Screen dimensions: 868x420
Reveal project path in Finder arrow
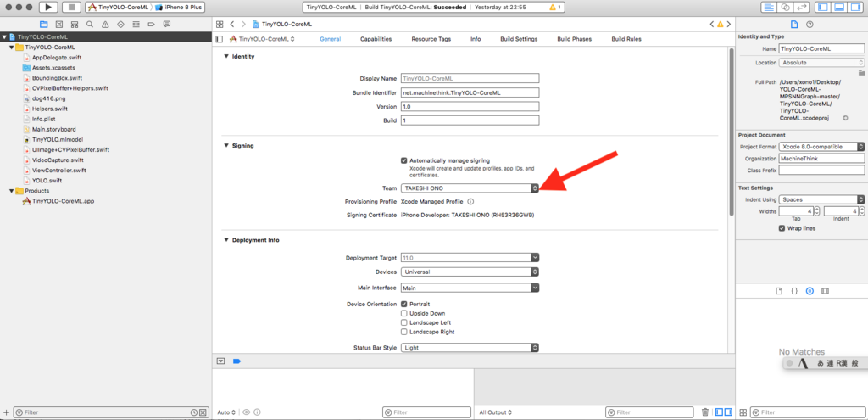[x=845, y=118]
